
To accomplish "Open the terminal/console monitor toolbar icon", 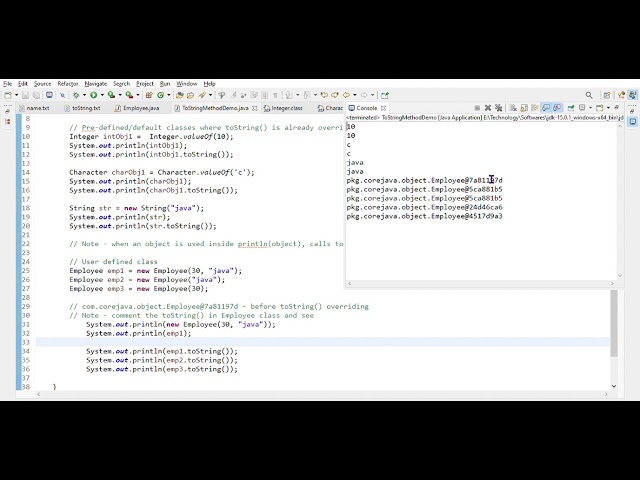I will click(x=49, y=95).
